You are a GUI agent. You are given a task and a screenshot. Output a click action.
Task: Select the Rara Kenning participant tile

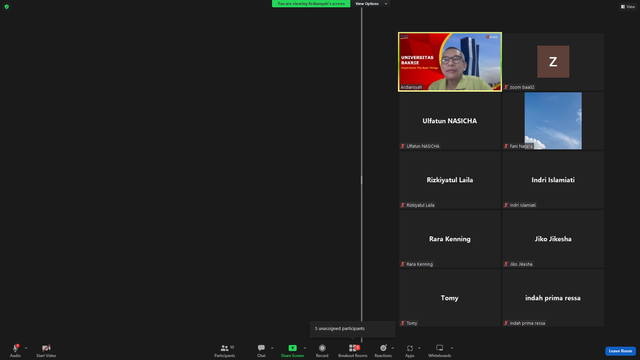coord(450,239)
